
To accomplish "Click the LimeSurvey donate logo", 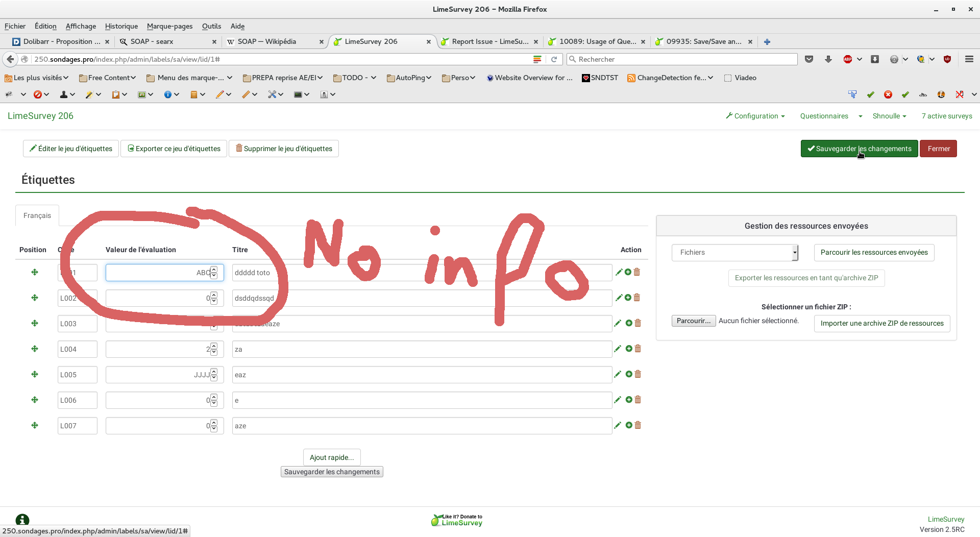I will [x=457, y=520].
